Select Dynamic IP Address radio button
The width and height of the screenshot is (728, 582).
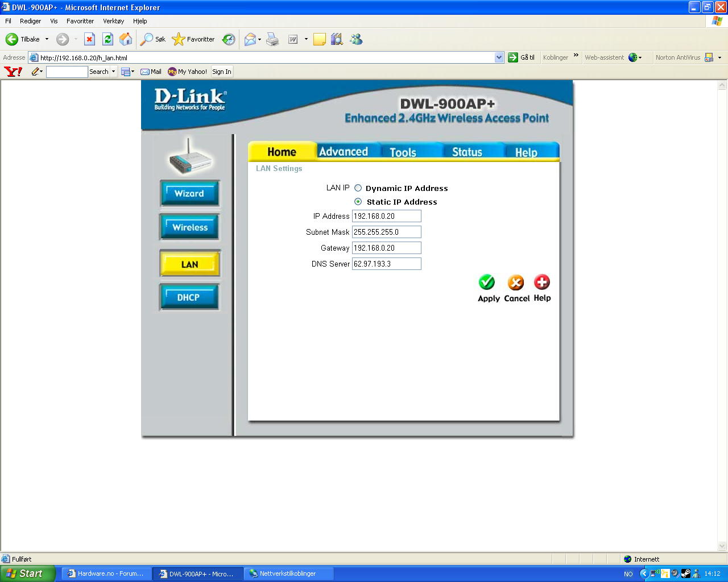point(358,188)
